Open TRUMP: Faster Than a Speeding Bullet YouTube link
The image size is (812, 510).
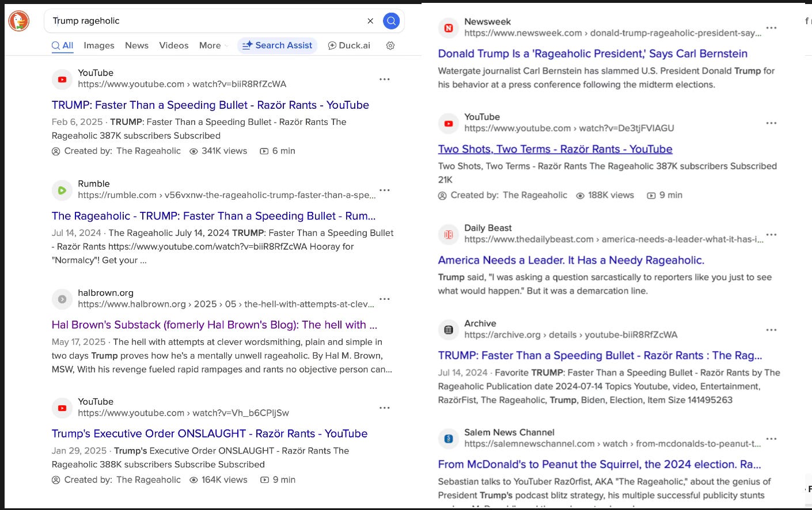(210, 105)
